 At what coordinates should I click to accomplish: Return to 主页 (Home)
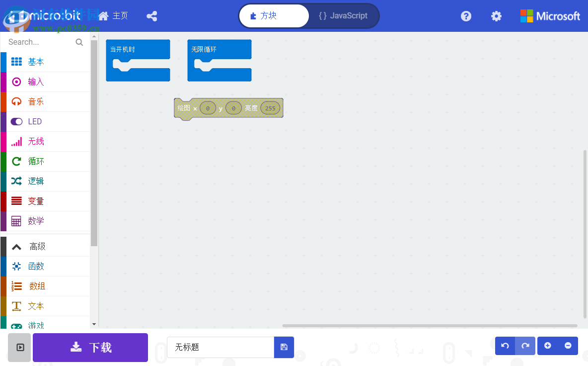click(113, 15)
